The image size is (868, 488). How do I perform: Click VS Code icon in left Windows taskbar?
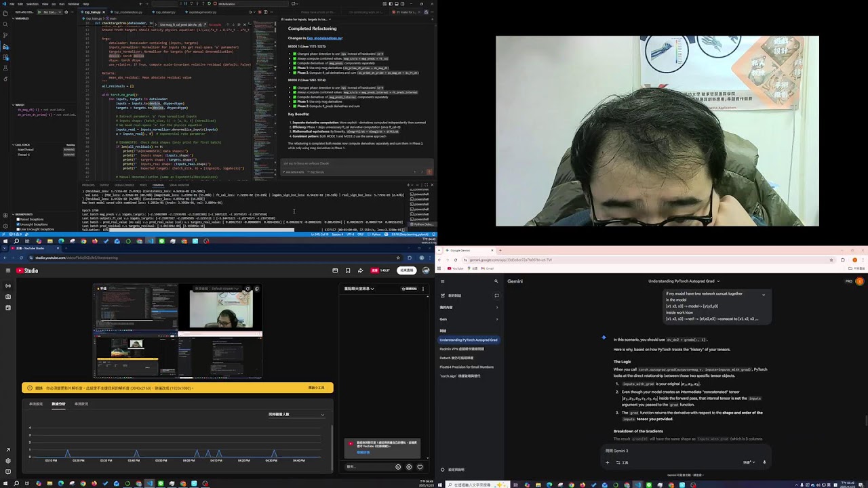[150, 483]
